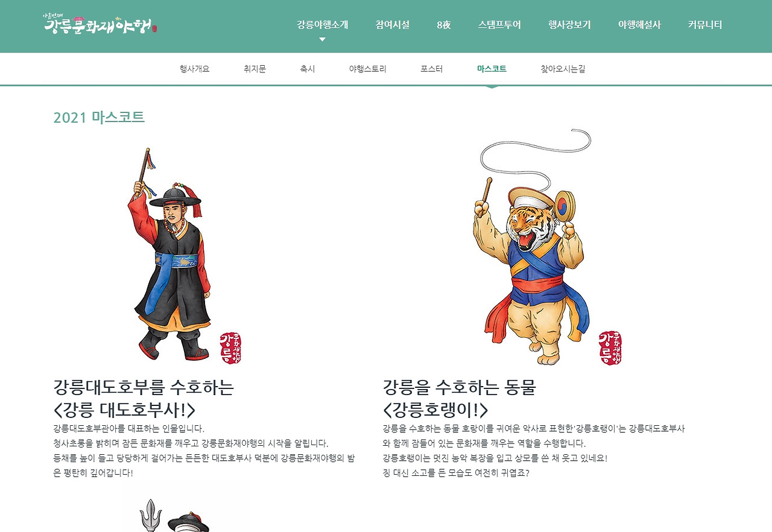
Task: Go to the 8夜 menu
Action: click(444, 25)
